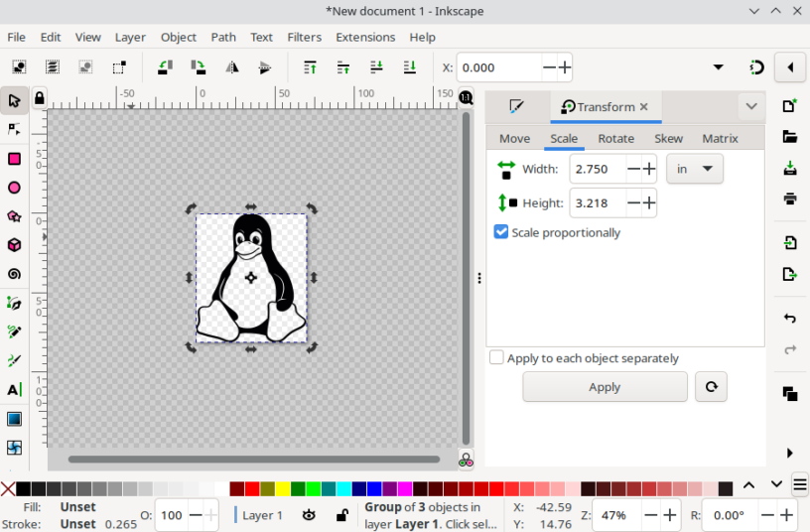This screenshot has width=810, height=532.
Task: Uncheck Scale proportionally
Action: pyautogui.click(x=501, y=232)
